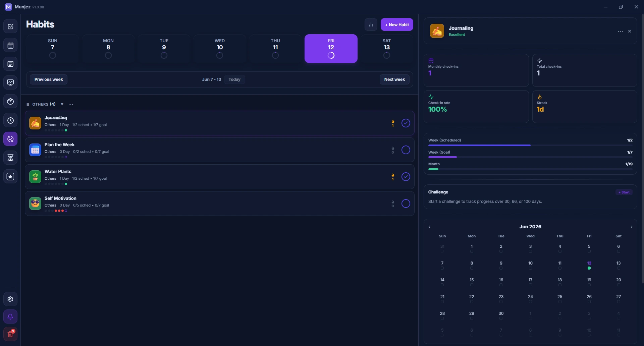
Task: Open the Notes list sidebar icon
Action: (x=10, y=64)
